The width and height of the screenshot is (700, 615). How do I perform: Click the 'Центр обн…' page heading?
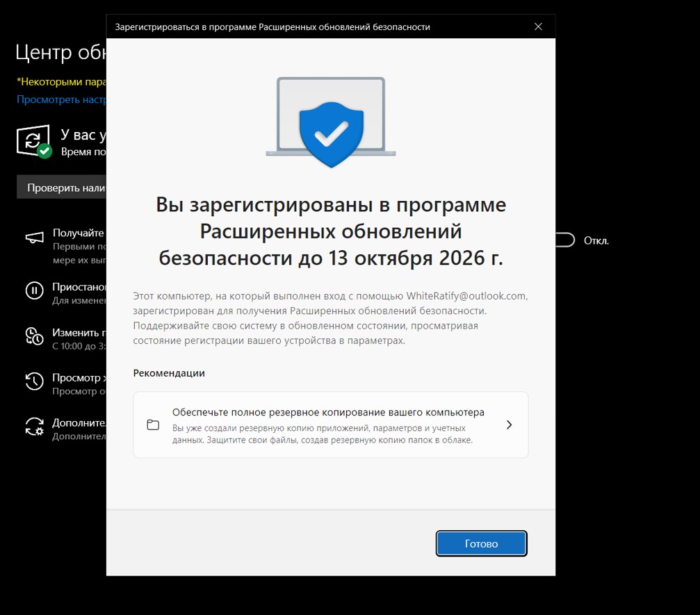pyautogui.click(x=61, y=52)
